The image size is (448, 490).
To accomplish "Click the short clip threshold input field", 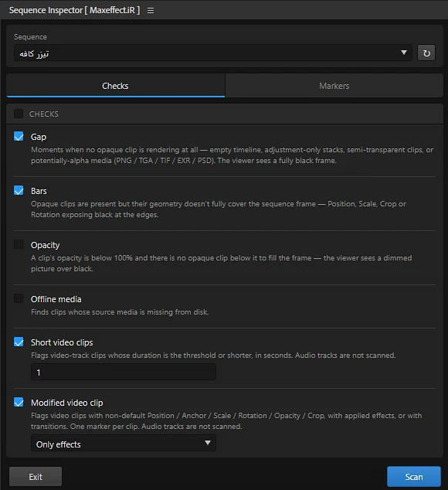I will [x=124, y=373].
